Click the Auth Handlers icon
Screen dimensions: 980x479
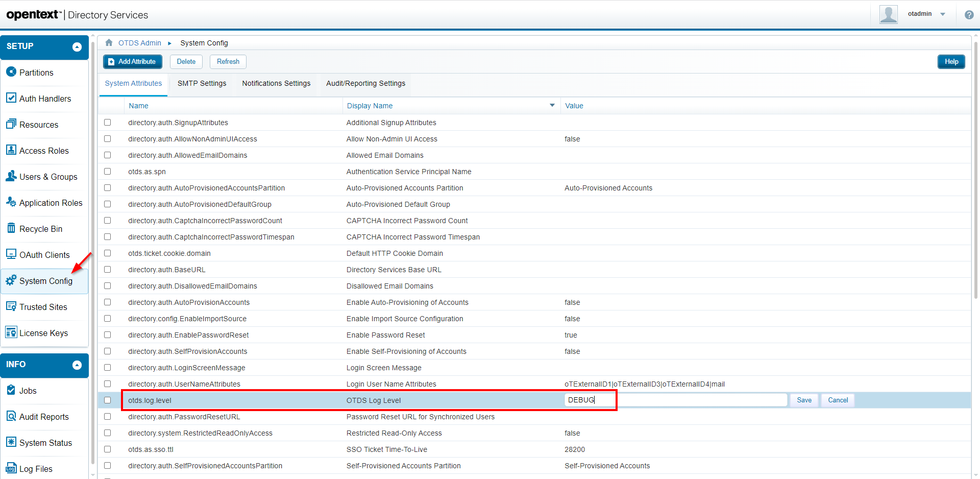click(x=11, y=98)
